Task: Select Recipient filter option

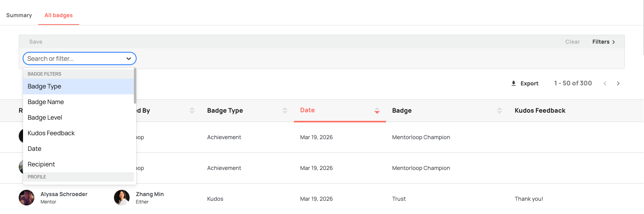Action: tap(41, 164)
